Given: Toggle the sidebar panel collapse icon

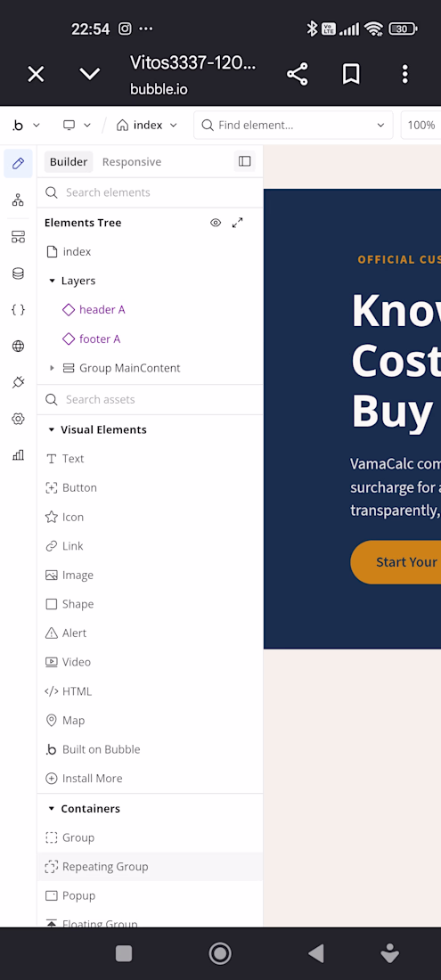Looking at the screenshot, I should pyautogui.click(x=244, y=161).
